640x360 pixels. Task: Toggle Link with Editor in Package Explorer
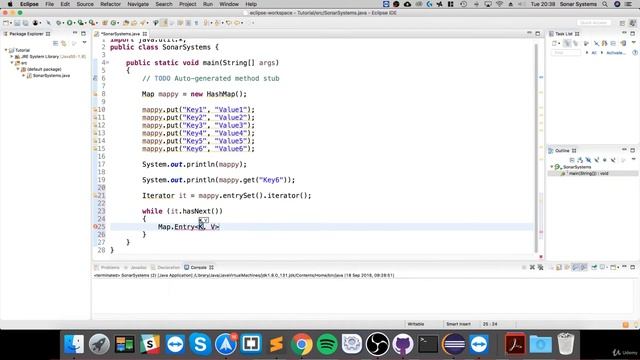tap(64, 43)
